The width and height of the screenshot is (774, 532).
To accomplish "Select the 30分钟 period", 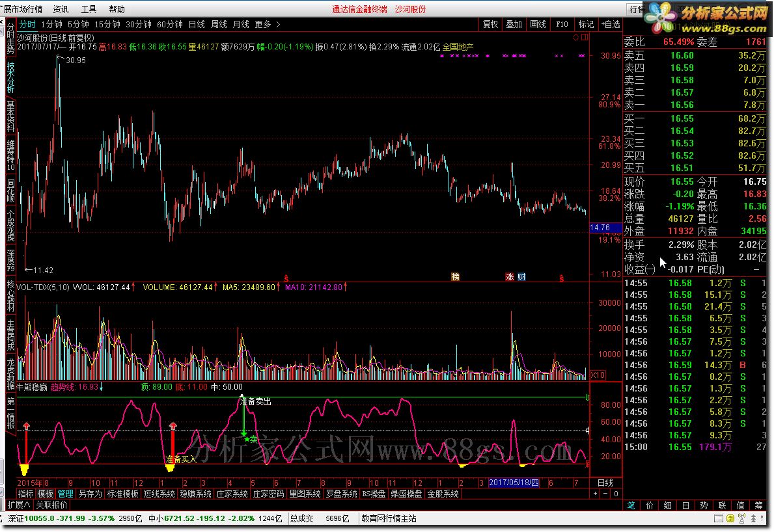I will [x=138, y=24].
